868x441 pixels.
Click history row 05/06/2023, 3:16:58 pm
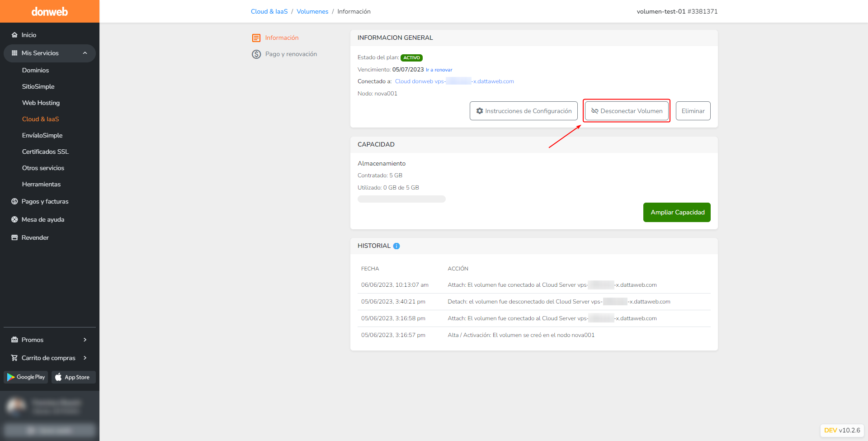[x=534, y=318]
